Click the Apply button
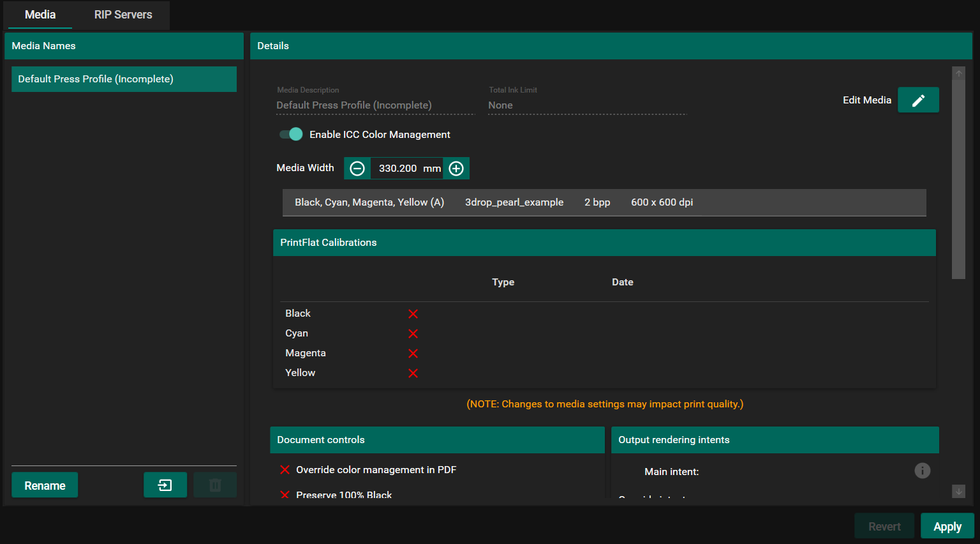This screenshot has height=544, width=980. [x=947, y=526]
